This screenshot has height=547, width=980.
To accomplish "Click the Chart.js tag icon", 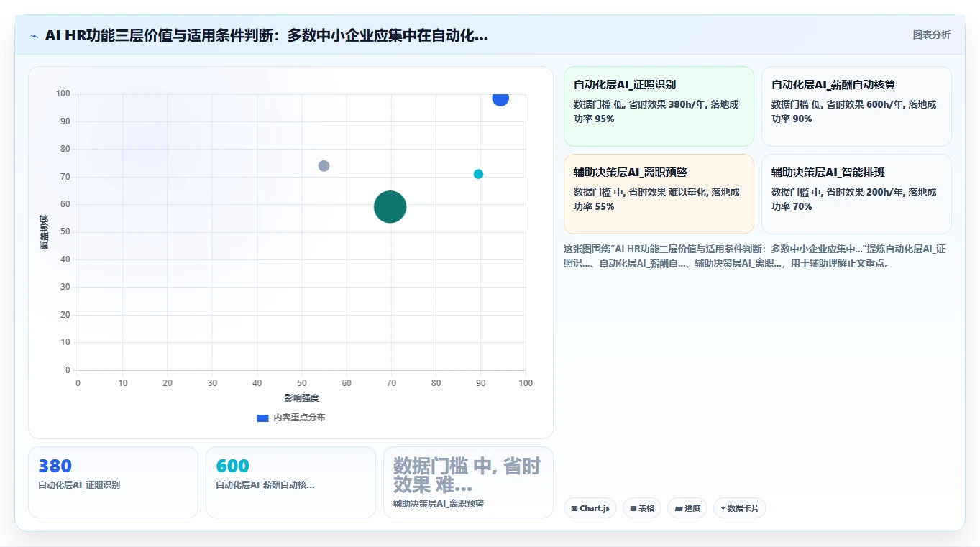I will [x=574, y=508].
